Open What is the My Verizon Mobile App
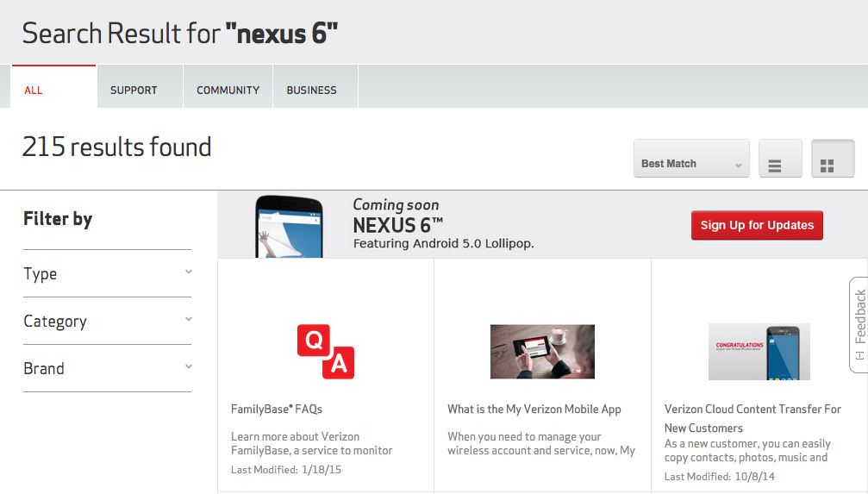The height and width of the screenshot is (494, 868). (534, 410)
